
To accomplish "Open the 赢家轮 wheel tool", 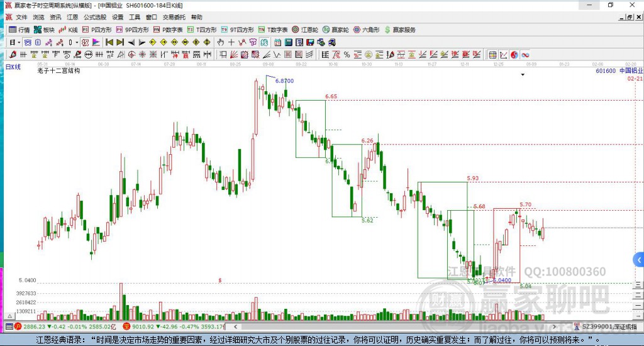I will [x=336, y=30].
